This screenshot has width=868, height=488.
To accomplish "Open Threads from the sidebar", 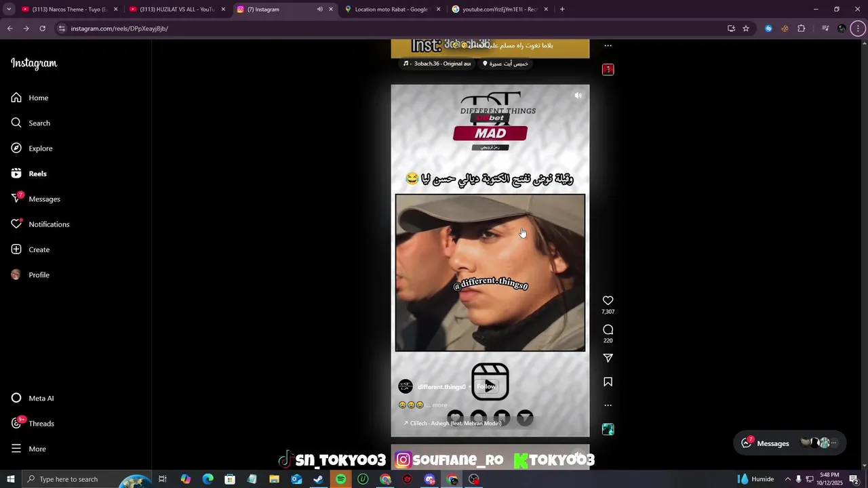I will (33, 424).
